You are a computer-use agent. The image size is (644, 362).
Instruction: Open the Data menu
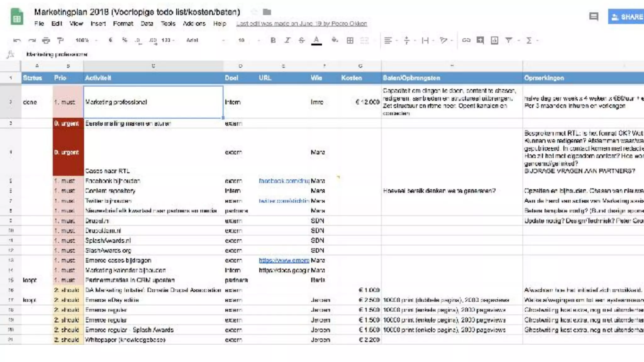[147, 24]
